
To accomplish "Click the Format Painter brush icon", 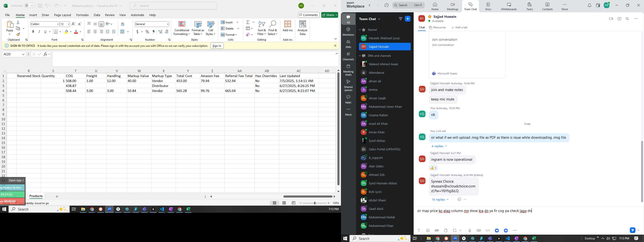I will [x=18, y=35].
